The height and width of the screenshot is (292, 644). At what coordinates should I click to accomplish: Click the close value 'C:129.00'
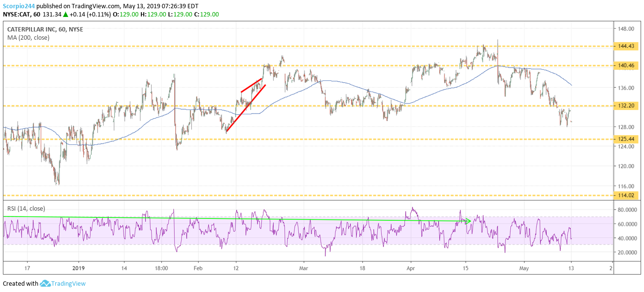206,15
